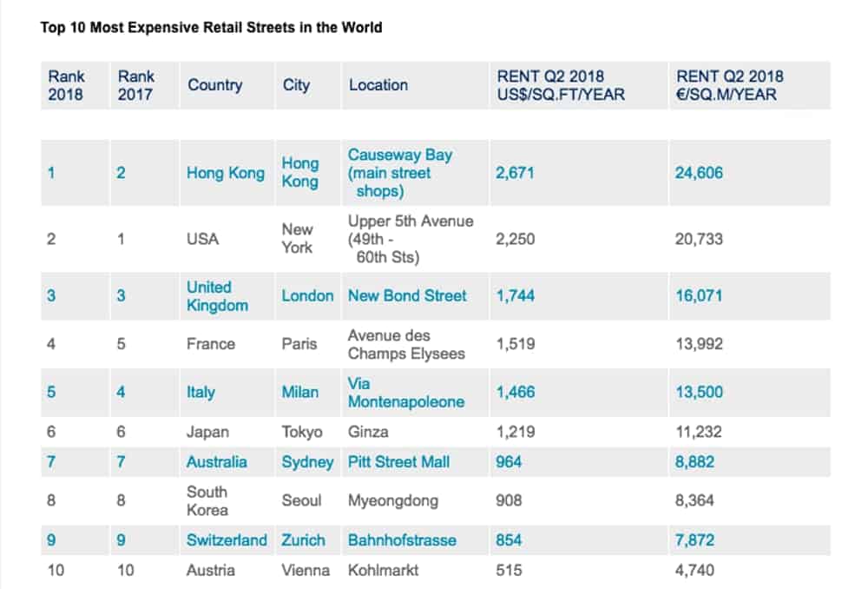Click the location "Myeongdong"
Image resolution: width=868 pixels, height=589 pixels.
click(392, 501)
